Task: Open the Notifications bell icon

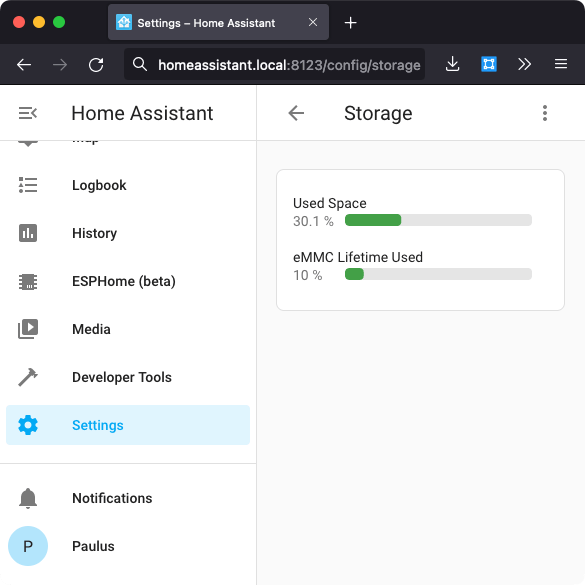Action: (x=28, y=498)
